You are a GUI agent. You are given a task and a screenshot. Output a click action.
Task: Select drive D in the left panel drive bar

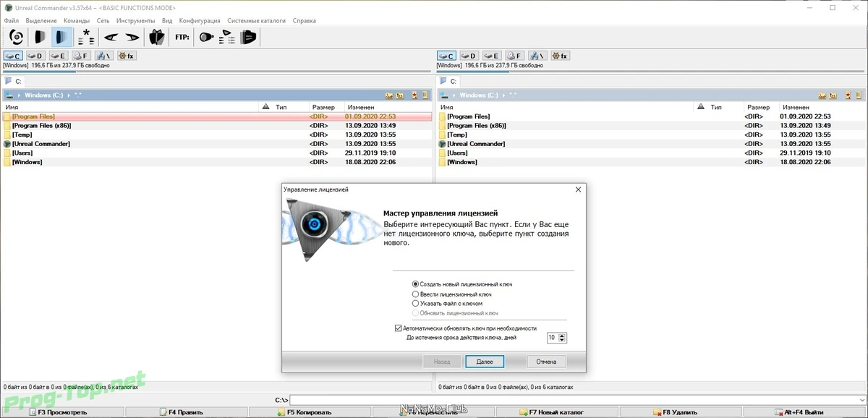tap(35, 56)
